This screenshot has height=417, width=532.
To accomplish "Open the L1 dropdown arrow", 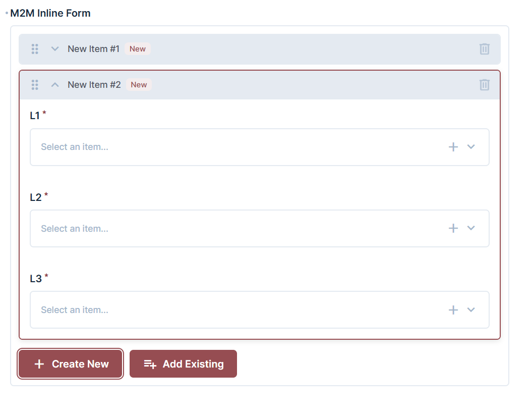I will pyautogui.click(x=471, y=147).
